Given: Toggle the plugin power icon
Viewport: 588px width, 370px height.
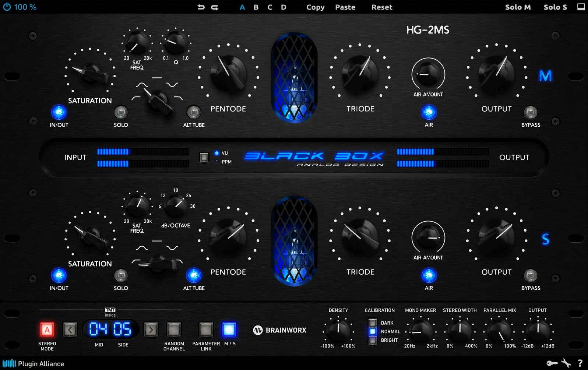Looking at the screenshot, I should coord(7,7).
